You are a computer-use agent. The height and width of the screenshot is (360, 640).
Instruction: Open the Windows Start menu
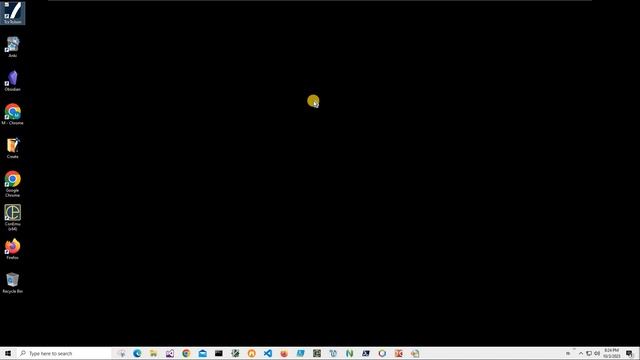(x=8, y=353)
